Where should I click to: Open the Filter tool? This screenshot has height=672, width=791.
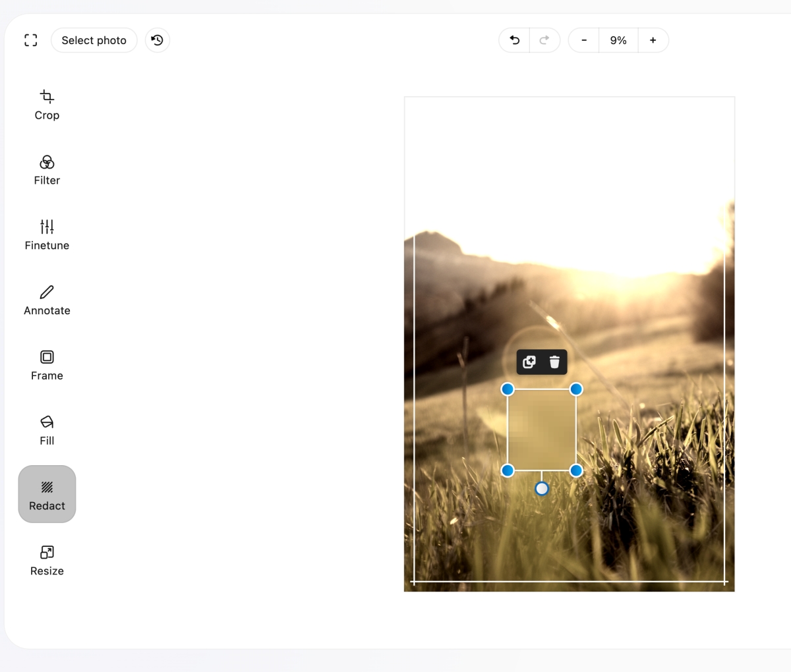pyautogui.click(x=47, y=170)
